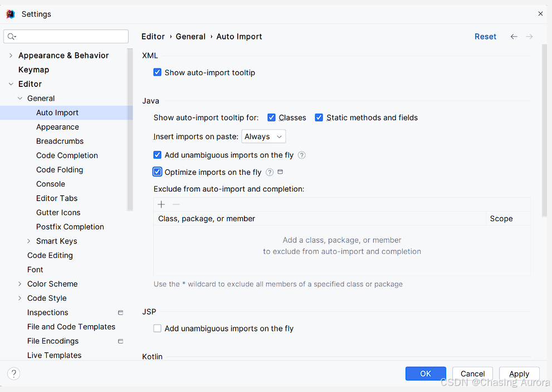Click help icon beside Add unambiguous imports
552x392 pixels.
point(302,155)
